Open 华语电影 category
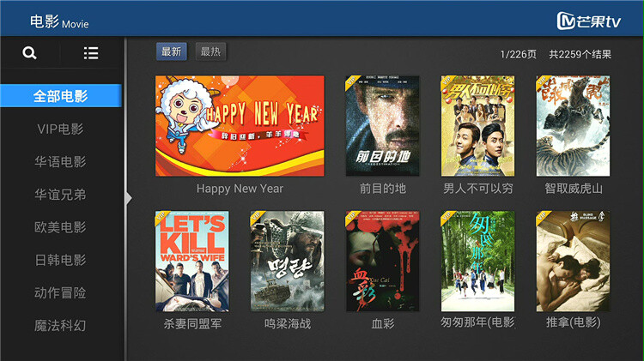The image size is (644, 361). pyautogui.click(x=61, y=161)
